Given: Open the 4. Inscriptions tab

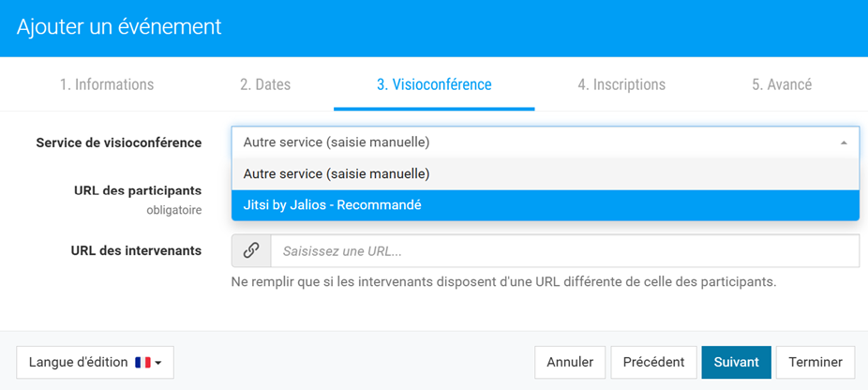Looking at the screenshot, I should tap(621, 84).
